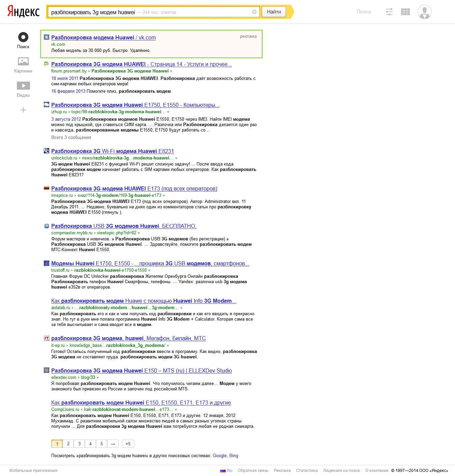Click the Найти search button
The width and height of the screenshot is (455, 476).
click(274, 12)
